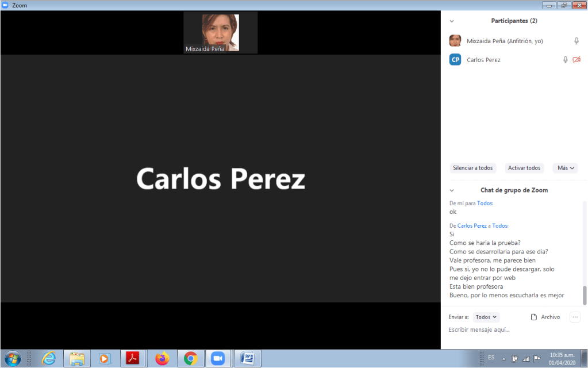Open the Todos recipient dropdown
The width and height of the screenshot is (588, 368).
coord(487,317)
